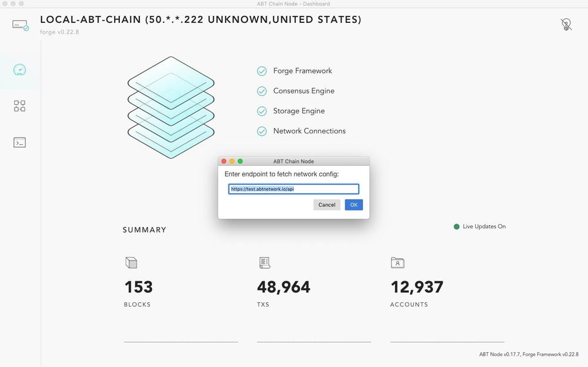The width and height of the screenshot is (588, 367).
Task: Click the 153 Blocks count
Action: 138,287
